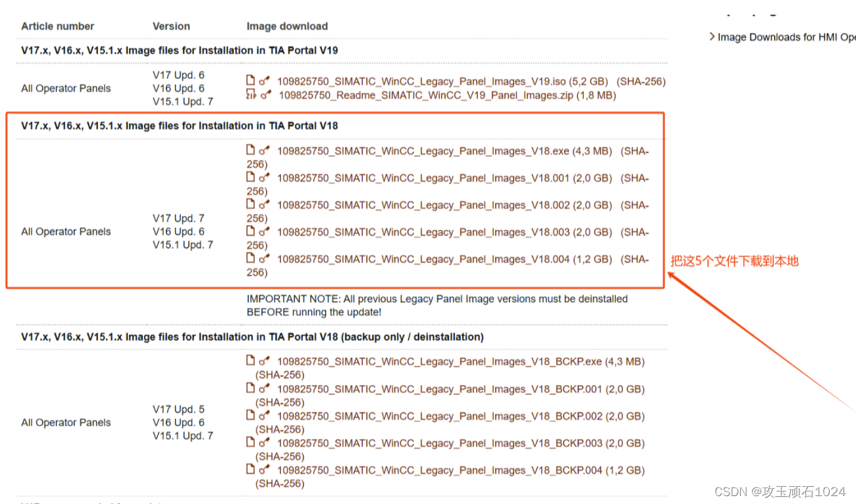The image size is (856, 504).
Task: Click the file icon beside Legacy_Panel_Images_V18.002
Action: point(250,203)
